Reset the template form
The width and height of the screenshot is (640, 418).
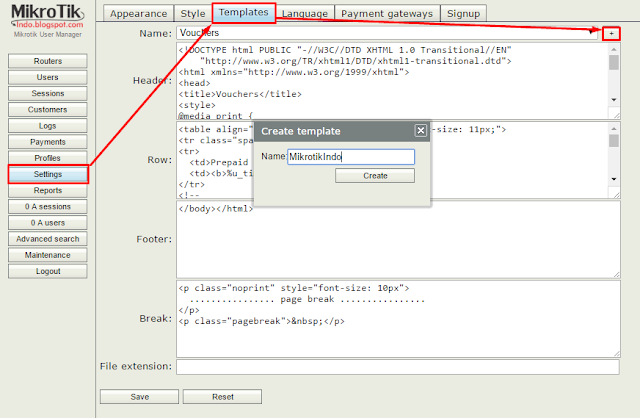222,396
